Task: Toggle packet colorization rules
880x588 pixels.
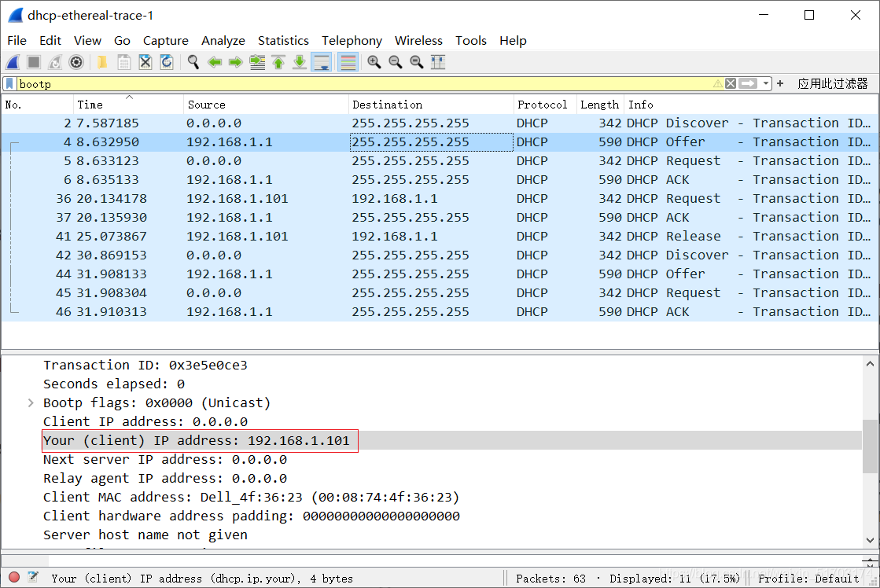Action: pos(348,62)
